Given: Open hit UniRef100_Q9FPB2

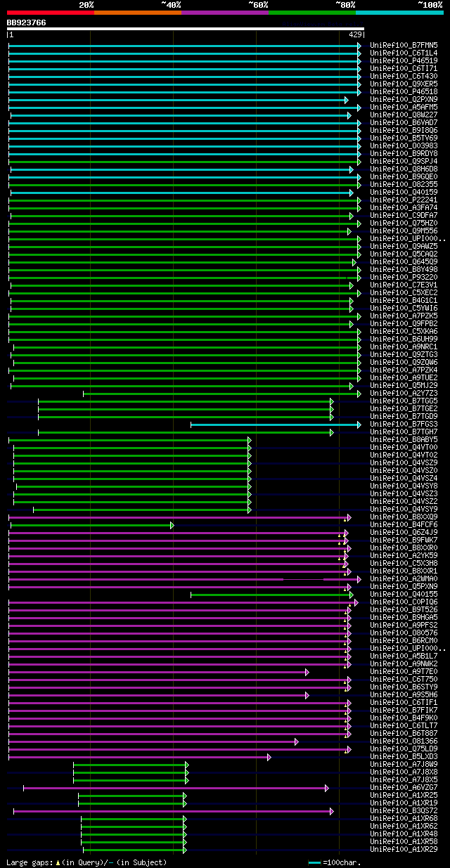Looking at the screenshot, I should [404, 323].
